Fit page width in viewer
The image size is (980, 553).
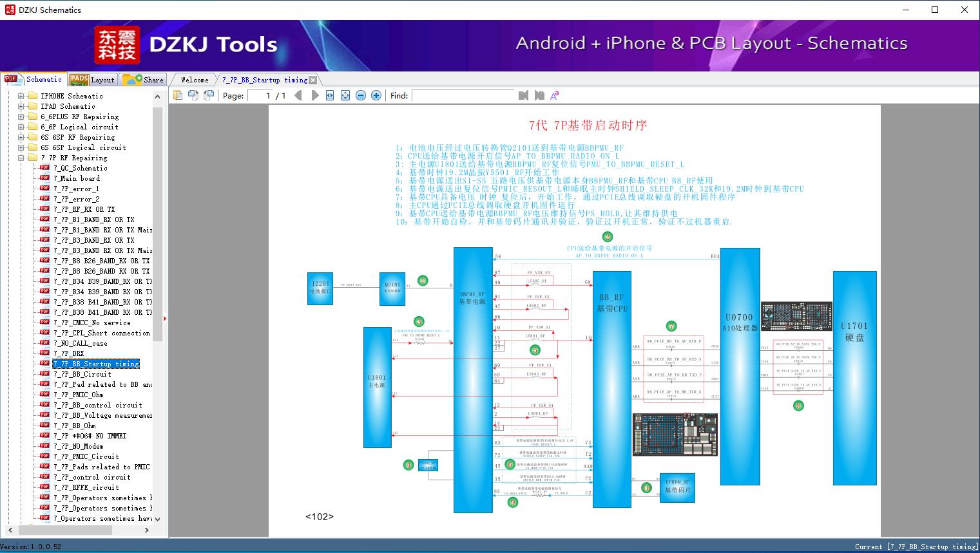pos(330,95)
